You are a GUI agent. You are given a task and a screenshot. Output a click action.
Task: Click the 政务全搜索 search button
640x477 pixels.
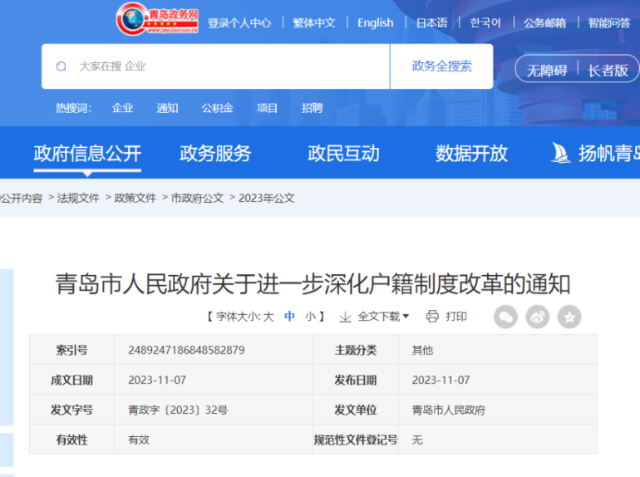pos(441,67)
